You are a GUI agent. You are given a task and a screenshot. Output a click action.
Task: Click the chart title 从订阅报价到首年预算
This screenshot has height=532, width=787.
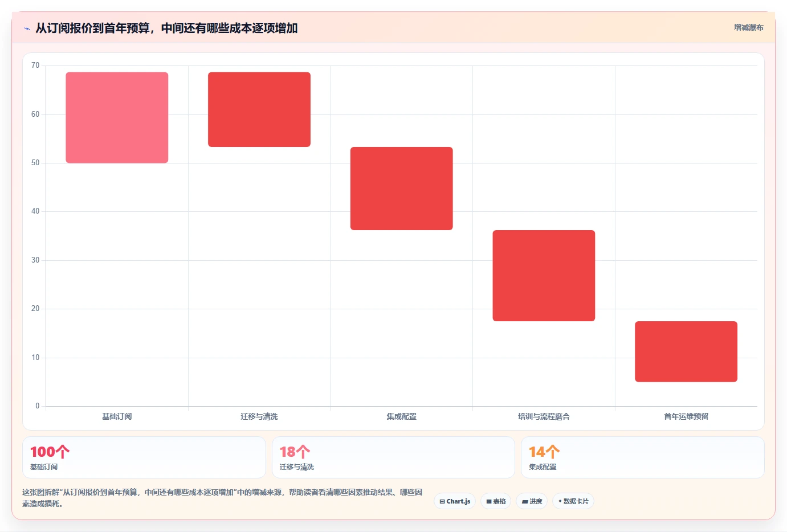click(x=166, y=28)
